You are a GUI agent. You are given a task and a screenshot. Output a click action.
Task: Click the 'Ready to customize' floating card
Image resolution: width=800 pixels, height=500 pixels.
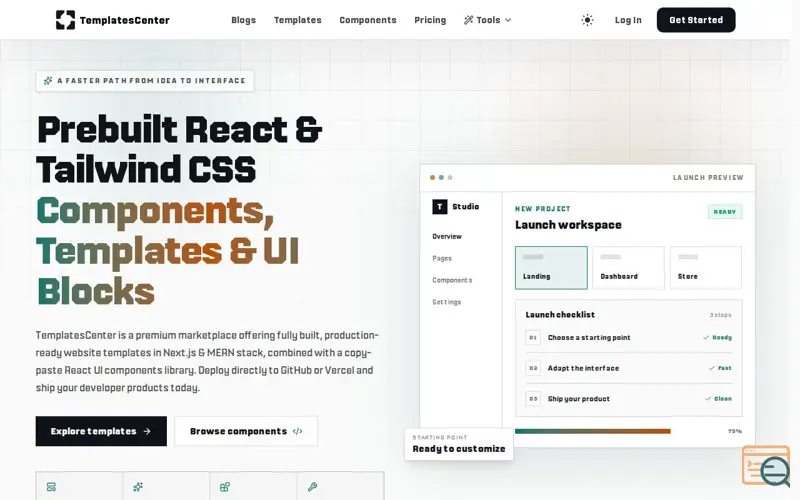pyautogui.click(x=459, y=444)
